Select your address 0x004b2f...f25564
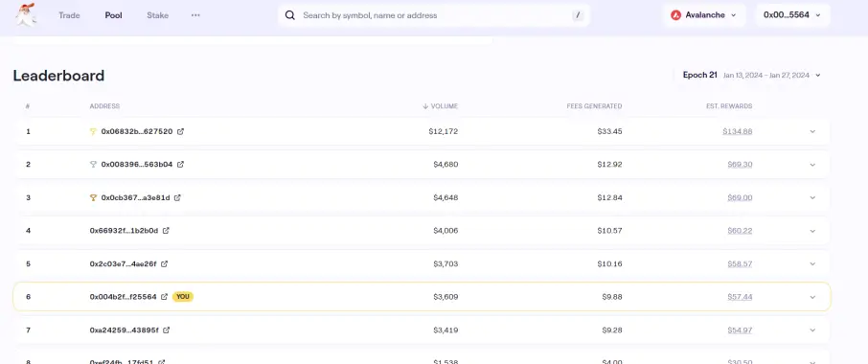This screenshot has width=868, height=364. (124, 297)
